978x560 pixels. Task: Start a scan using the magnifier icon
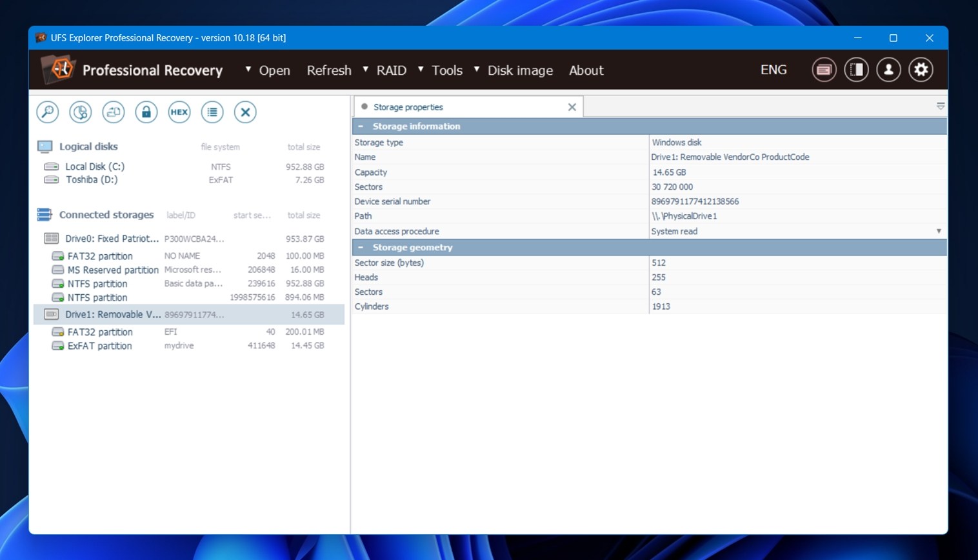pos(47,112)
